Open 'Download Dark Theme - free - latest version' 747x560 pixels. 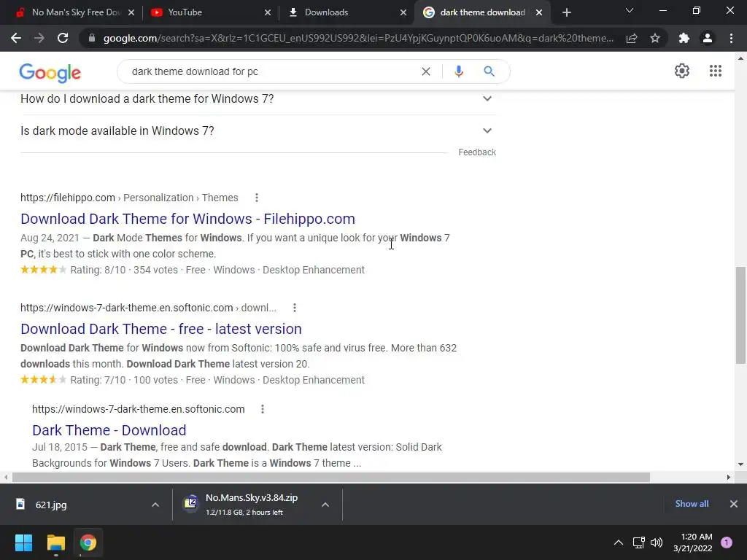(161, 329)
